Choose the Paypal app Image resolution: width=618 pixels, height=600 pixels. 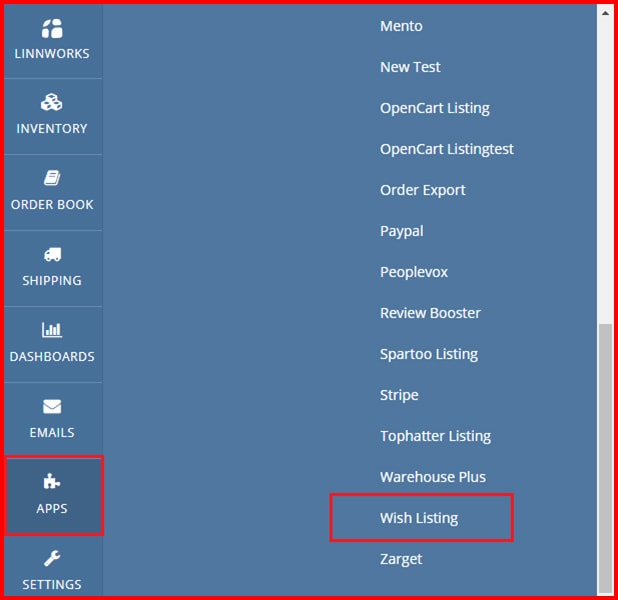[402, 231]
